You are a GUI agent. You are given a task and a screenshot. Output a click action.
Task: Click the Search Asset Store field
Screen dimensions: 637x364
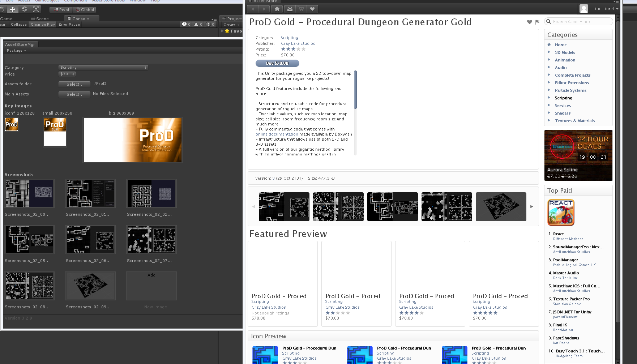click(578, 22)
